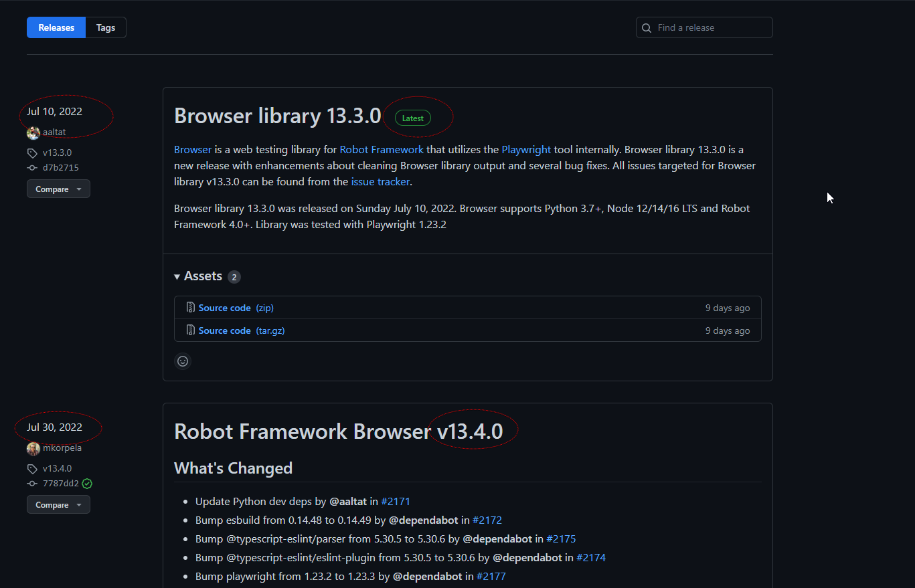Viewport: 915px width, 588px height.
Task: Click the Latest release badge
Action: point(412,118)
